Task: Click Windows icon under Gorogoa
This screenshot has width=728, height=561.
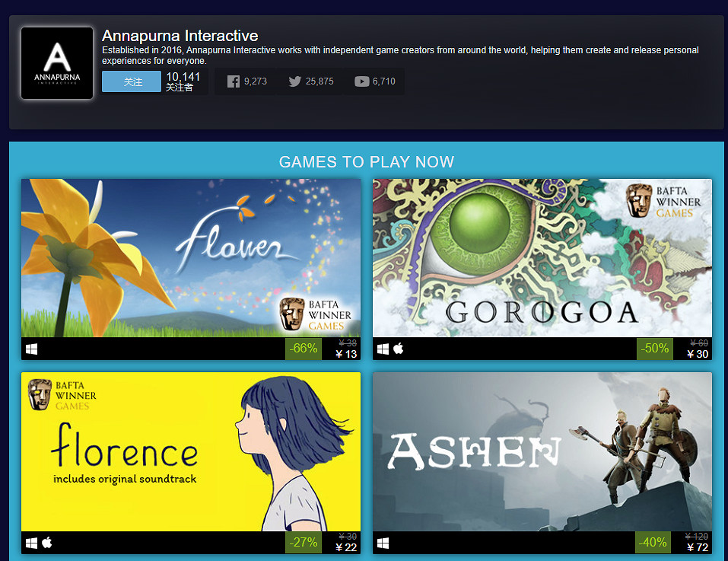Action: [383, 349]
